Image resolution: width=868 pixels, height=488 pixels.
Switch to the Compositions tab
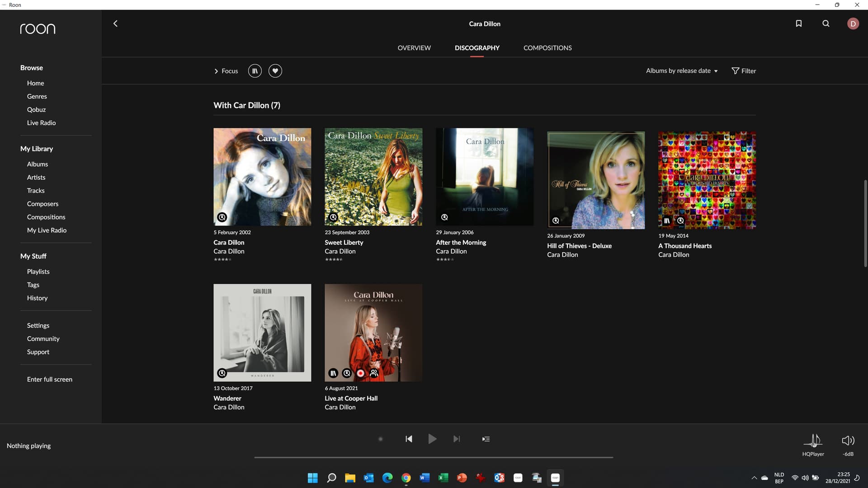(x=547, y=47)
